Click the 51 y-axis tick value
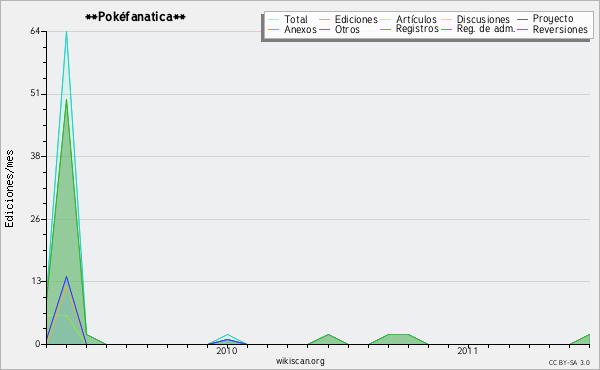600x370 pixels. 35,94
